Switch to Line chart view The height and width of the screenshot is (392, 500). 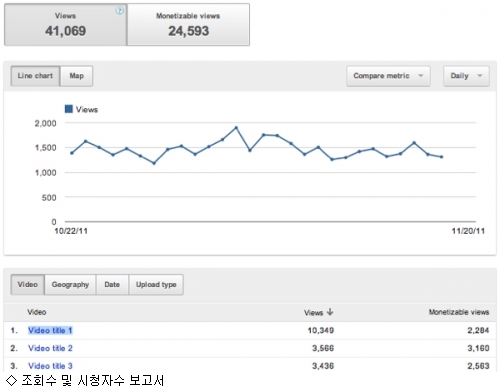[35, 76]
